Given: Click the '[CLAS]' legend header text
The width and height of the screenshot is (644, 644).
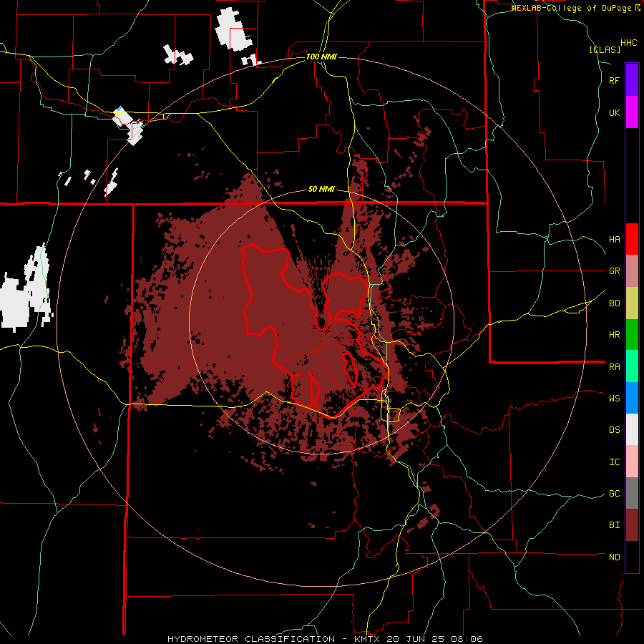Looking at the screenshot, I should point(605,49).
